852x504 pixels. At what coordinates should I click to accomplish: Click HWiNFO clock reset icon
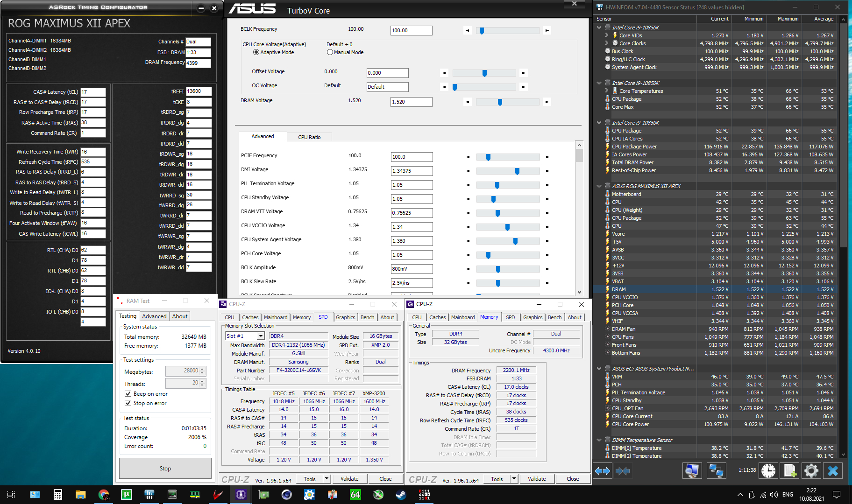768,471
